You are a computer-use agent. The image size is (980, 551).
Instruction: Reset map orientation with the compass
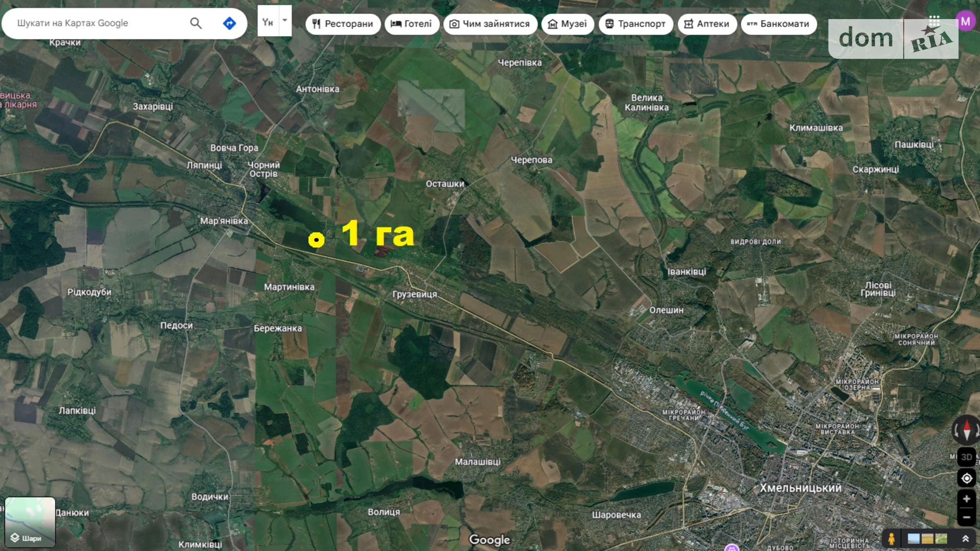tap(966, 430)
